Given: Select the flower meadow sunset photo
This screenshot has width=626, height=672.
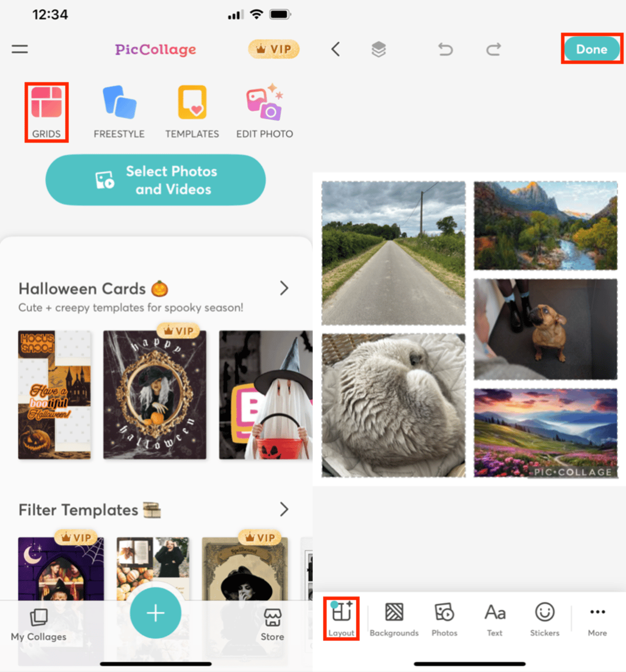Looking at the screenshot, I should [546, 433].
